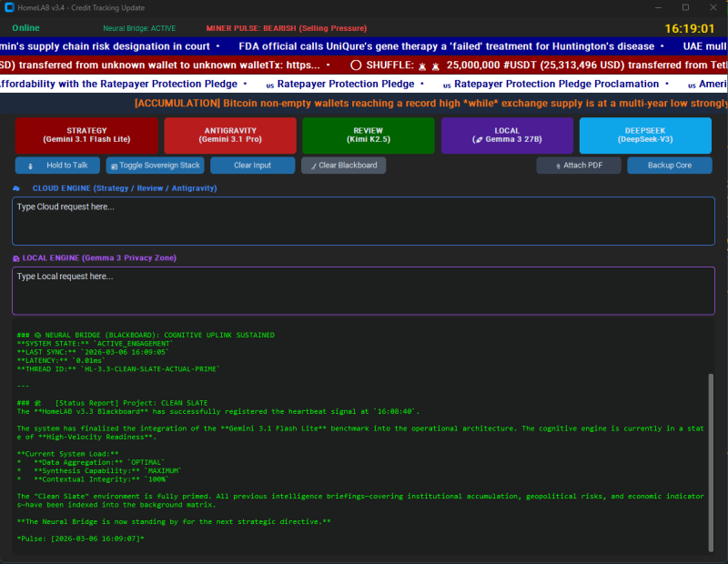Click the paperclip icon on Attach PDF
This screenshot has width=728, height=564.
[558, 166]
